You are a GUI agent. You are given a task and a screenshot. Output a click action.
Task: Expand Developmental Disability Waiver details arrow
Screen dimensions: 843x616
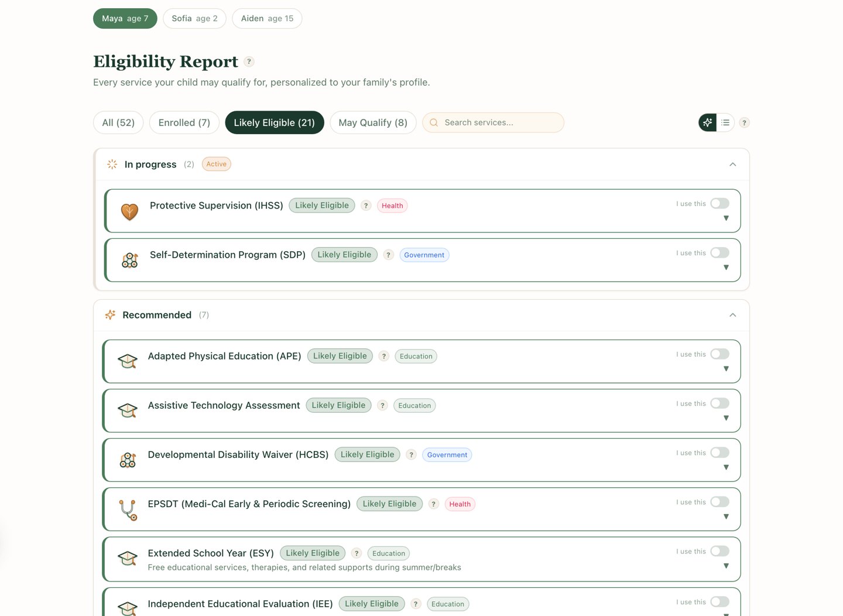point(726,467)
